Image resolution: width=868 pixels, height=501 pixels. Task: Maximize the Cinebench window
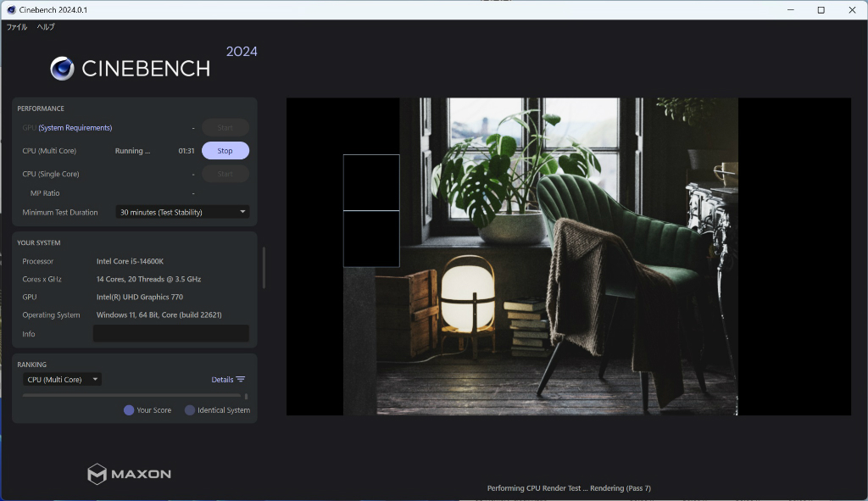point(821,10)
